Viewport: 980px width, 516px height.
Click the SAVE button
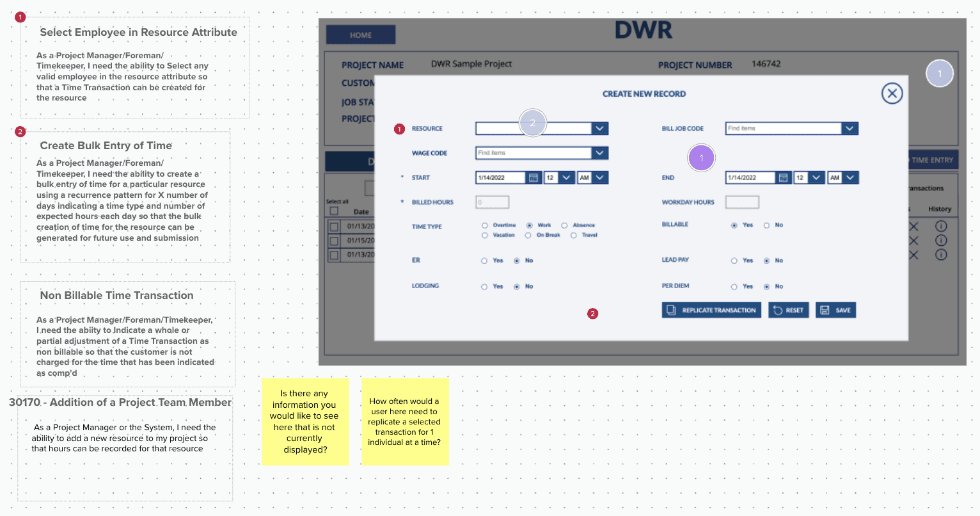coord(835,310)
